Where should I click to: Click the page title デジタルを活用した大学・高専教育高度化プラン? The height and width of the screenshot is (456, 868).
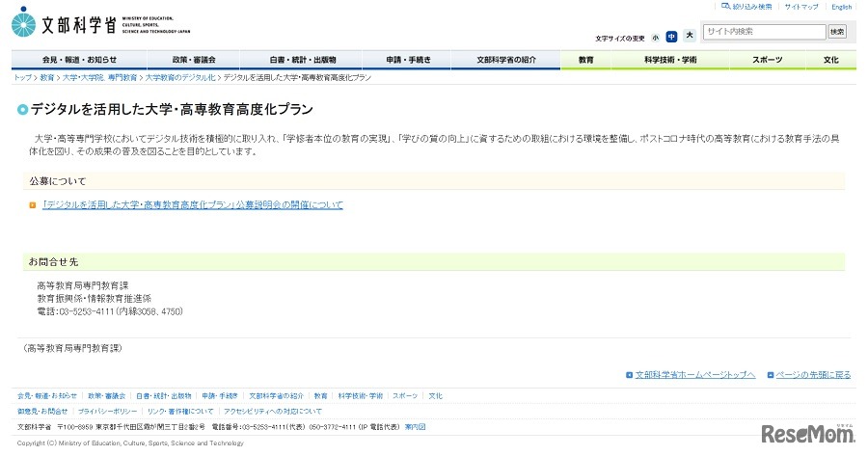(x=172, y=109)
